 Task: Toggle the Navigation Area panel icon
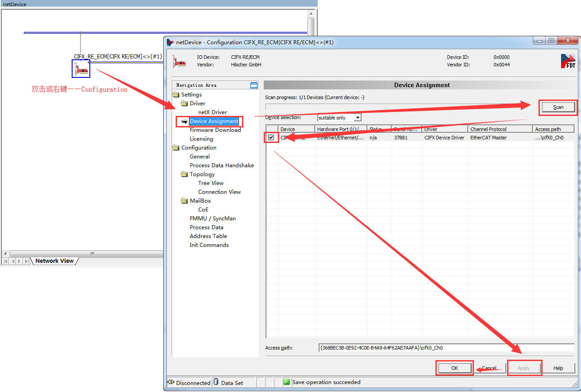click(x=254, y=85)
